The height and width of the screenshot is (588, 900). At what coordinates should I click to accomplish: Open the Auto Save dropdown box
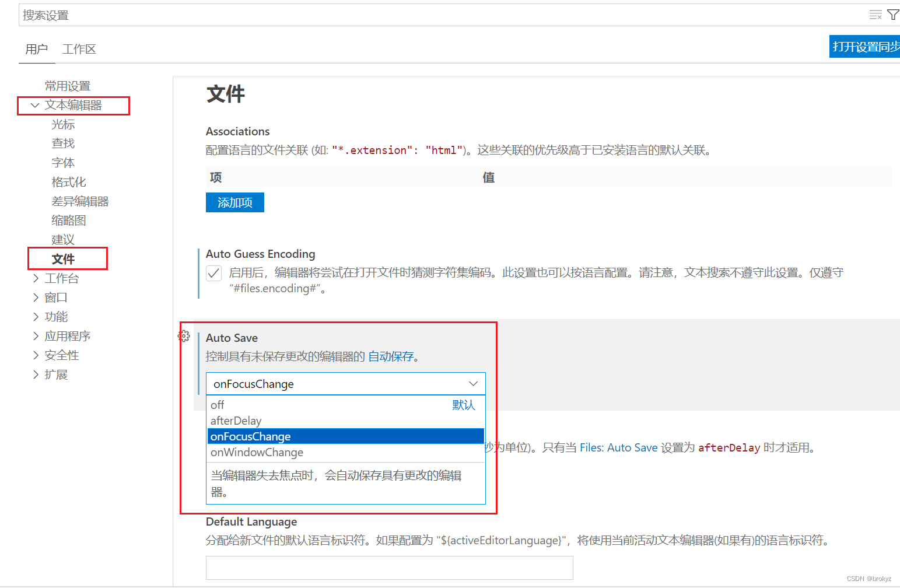click(346, 384)
